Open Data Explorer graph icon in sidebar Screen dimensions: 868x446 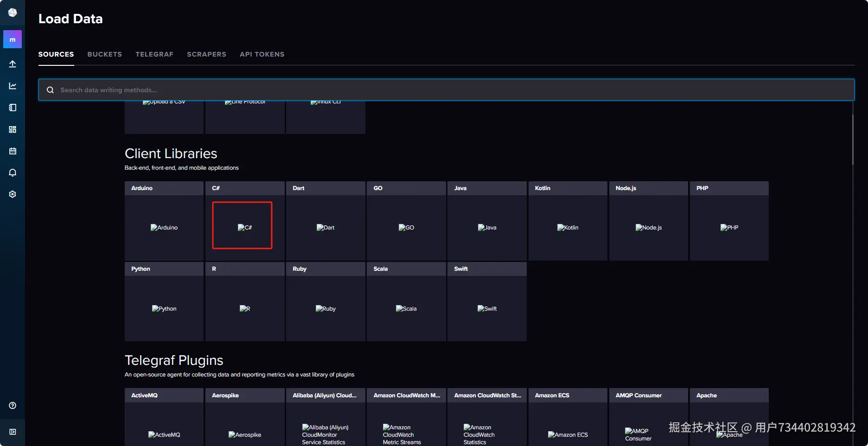click(13, 86)
